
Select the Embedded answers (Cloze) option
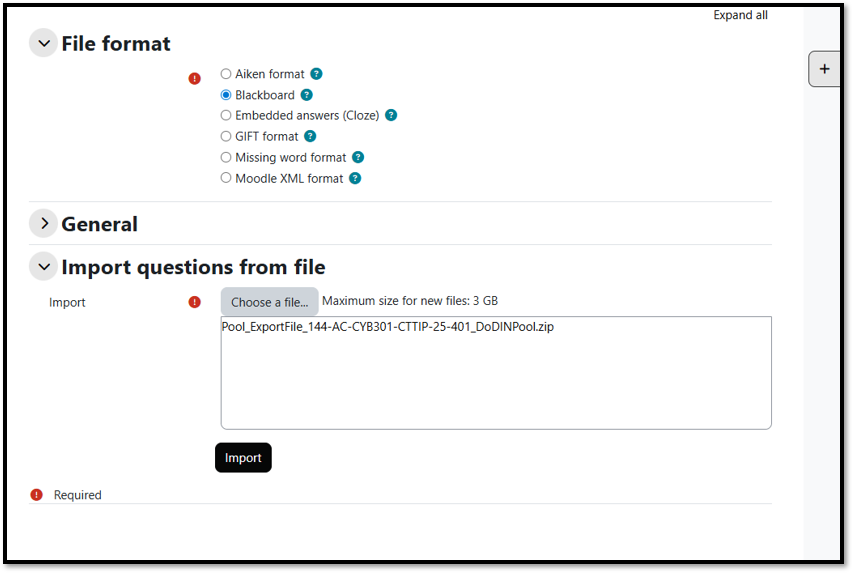click(x=226, y=115)
